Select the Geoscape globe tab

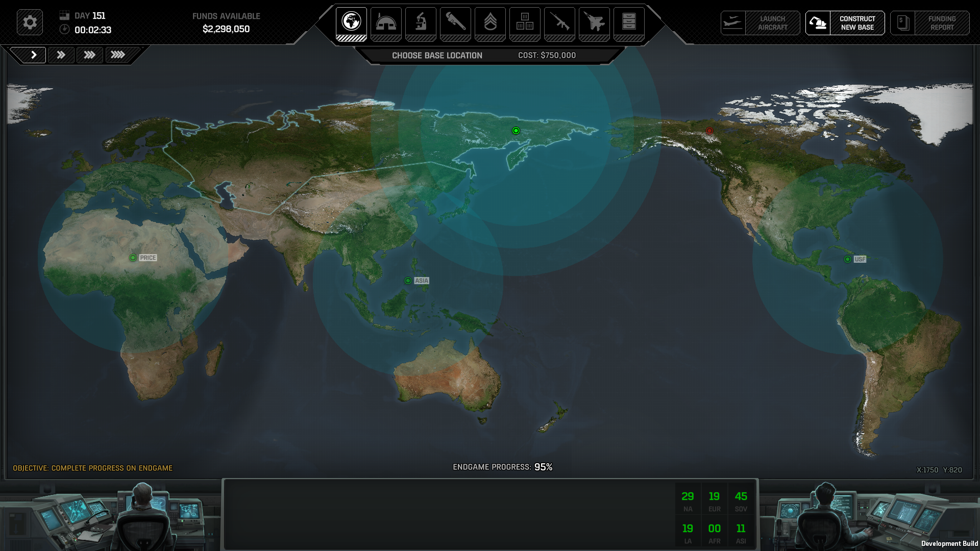click(351, 24)
